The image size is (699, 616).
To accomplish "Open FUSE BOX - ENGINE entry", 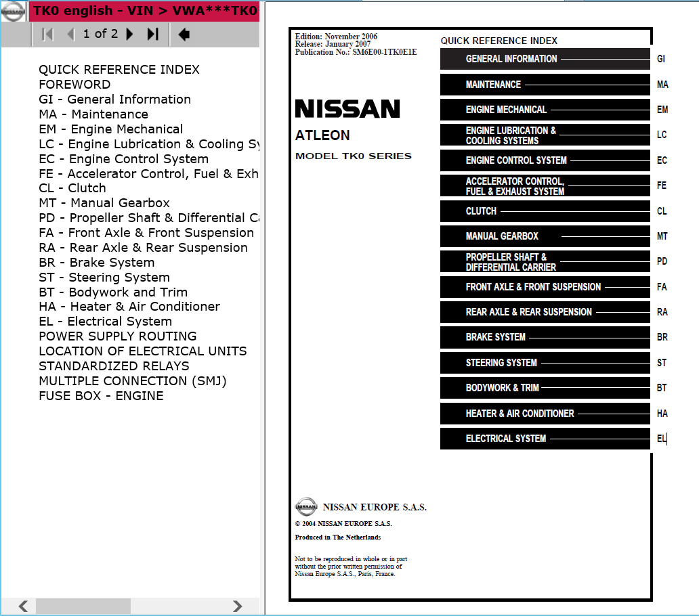I will coord(101,396).
